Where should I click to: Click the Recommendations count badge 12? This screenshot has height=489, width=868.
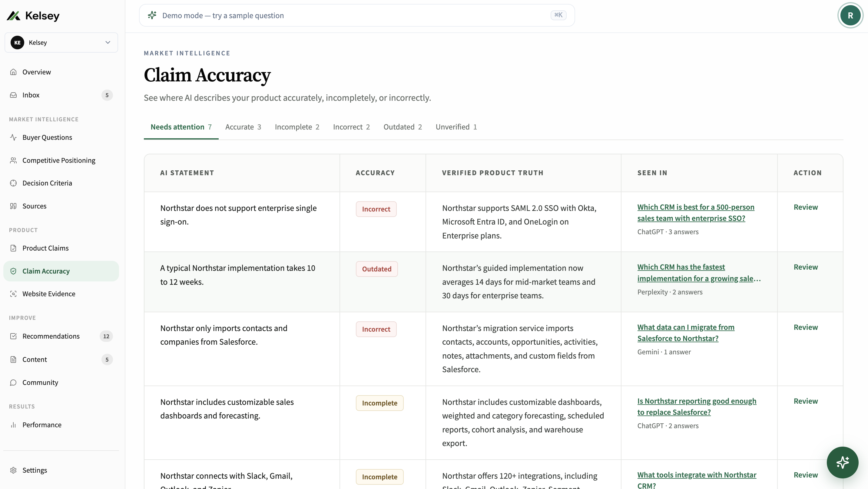point(106,336)
